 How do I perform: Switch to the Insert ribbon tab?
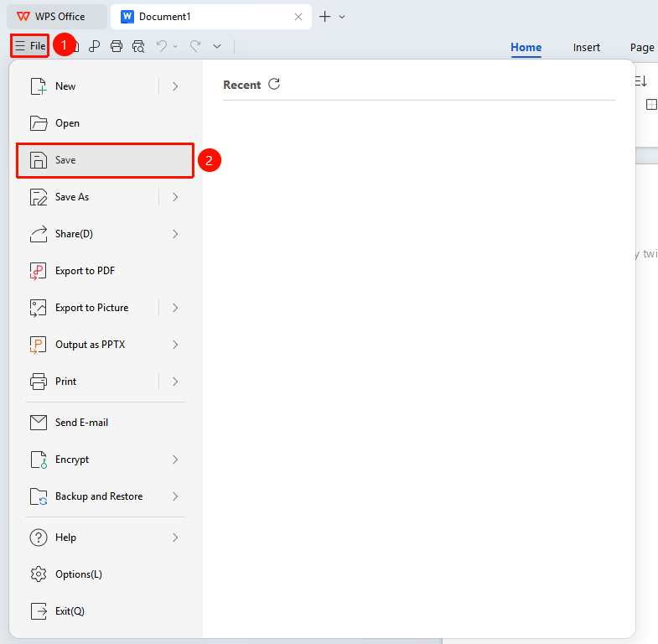click(x=586, y=48)
